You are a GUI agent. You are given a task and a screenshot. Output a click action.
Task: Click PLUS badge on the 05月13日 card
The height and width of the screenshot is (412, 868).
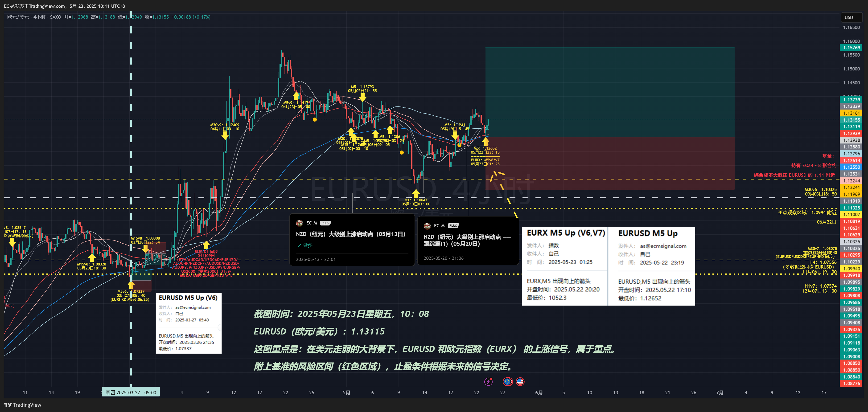325,223
